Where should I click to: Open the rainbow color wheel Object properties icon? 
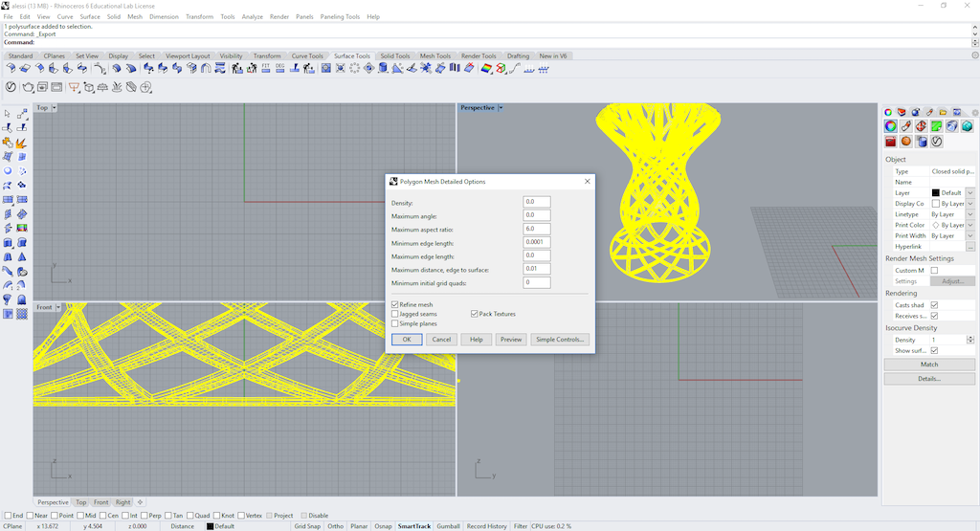(891, 126)
